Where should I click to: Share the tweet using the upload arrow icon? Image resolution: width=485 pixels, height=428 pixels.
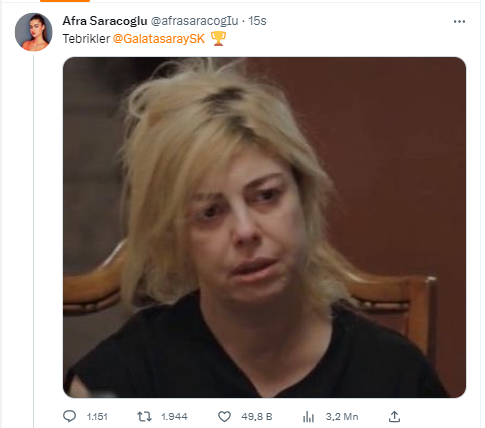click(394, 416)
